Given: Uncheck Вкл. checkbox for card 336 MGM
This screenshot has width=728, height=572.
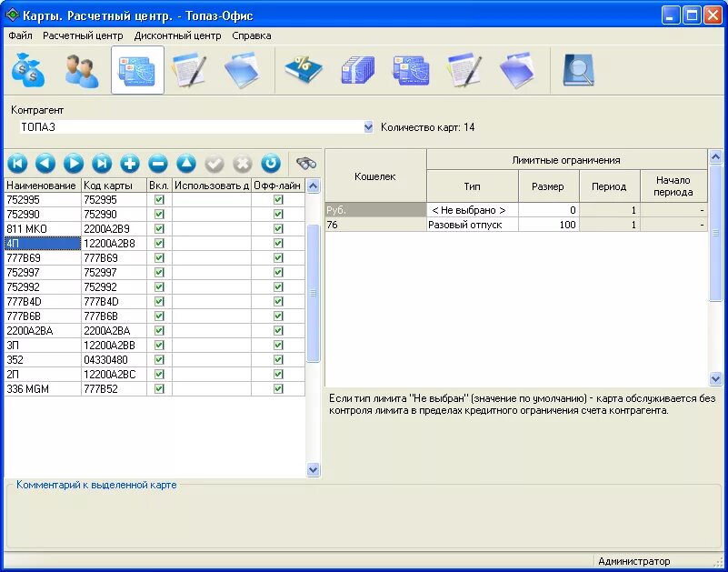Looking at the screenshot, I should pyautogui.click(x=159, y=388).
